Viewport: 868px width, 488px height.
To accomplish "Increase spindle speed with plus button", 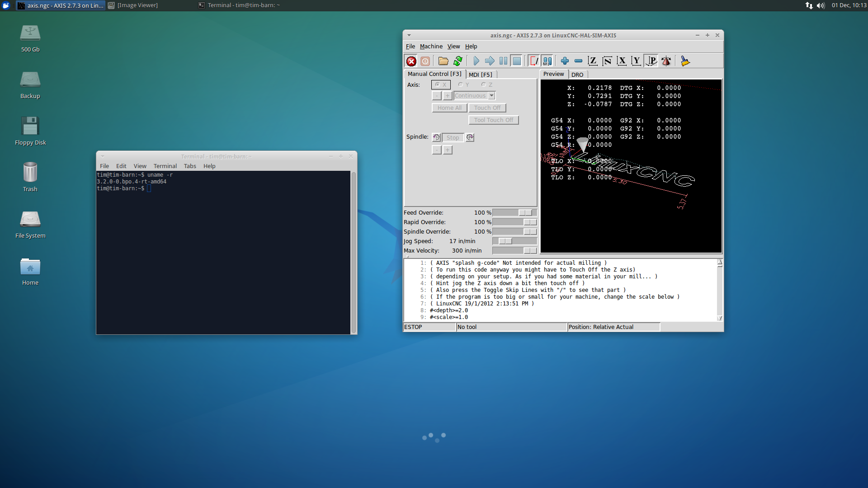I will [x=448, y=150].
